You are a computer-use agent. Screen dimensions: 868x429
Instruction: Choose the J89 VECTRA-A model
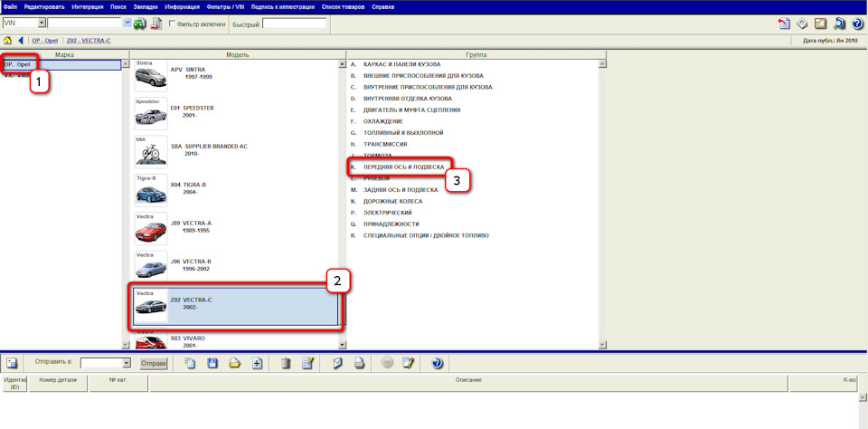(236, 228)
